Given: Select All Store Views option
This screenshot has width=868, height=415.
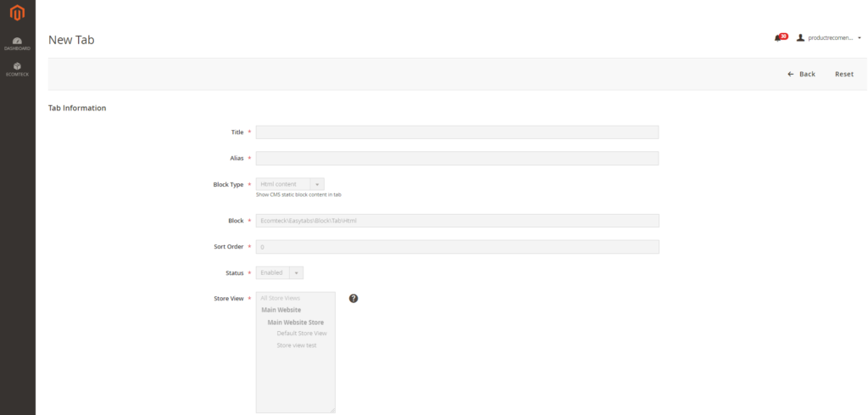Looking at the screenshot, I should pos(281,299).
